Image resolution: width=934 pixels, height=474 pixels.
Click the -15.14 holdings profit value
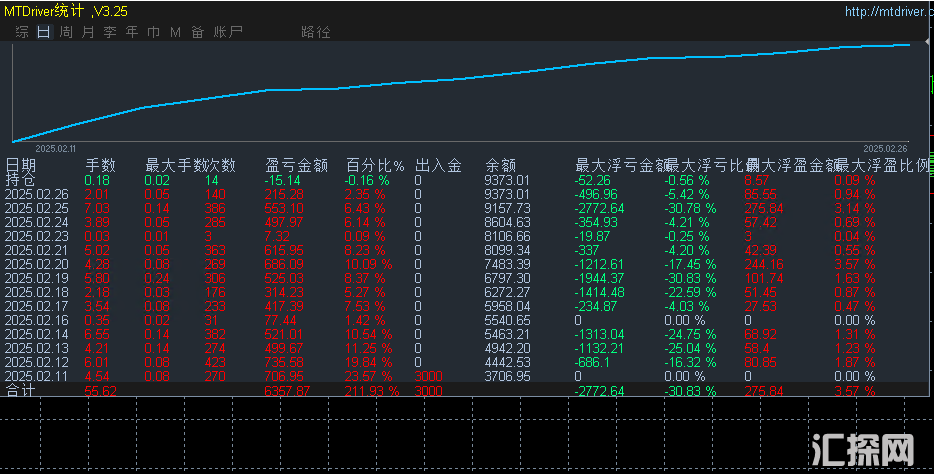pos(282,180)
